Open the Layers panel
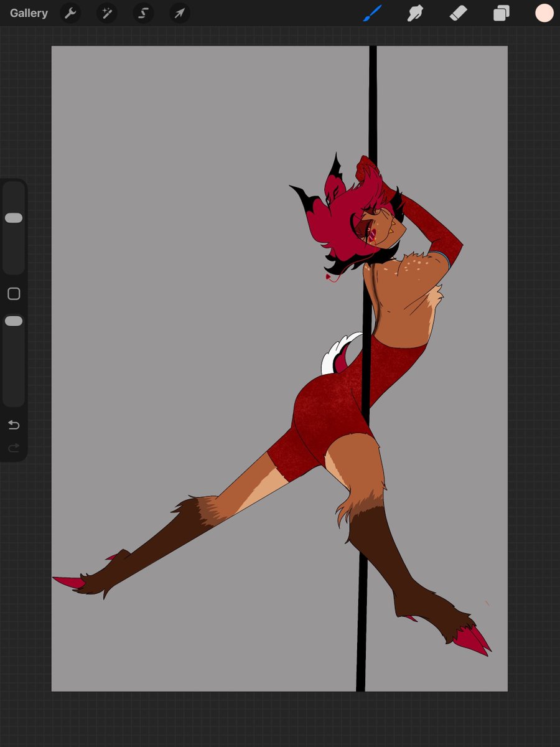The width and height of the screenshot is (560, 747). tap(501, 12)
